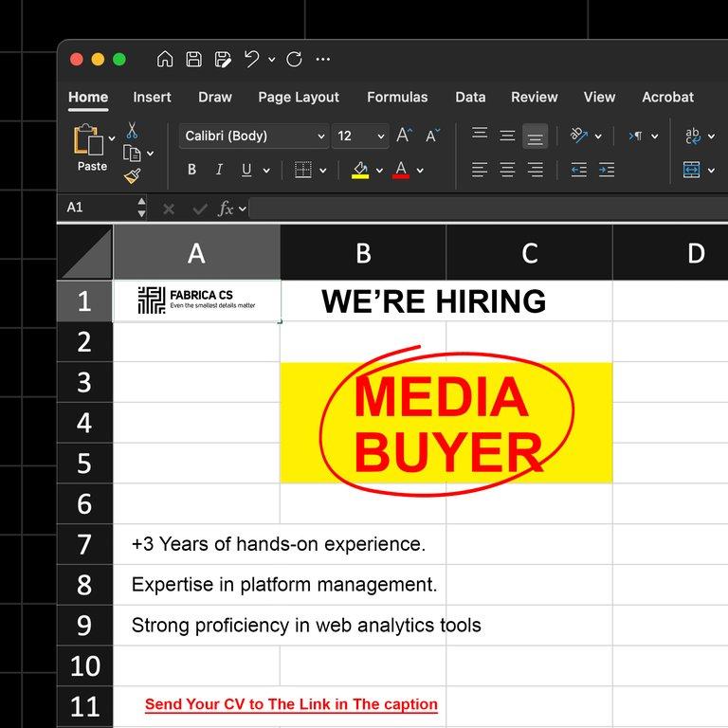Expand the font size 12 dropdown
The height and width of the screenshot is (728, 728).
380,136
